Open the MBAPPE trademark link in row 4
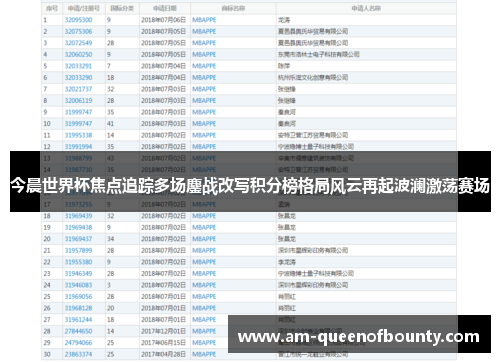This screenshot has height=362, width=500. tap(204, 55)
